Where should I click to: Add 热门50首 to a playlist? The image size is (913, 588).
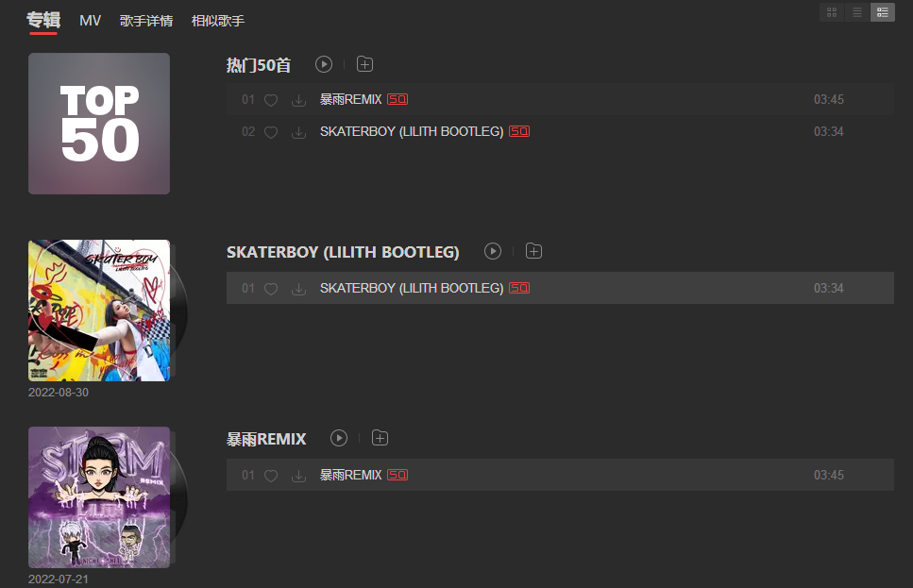pyautogui.click(x=364, y=64)
